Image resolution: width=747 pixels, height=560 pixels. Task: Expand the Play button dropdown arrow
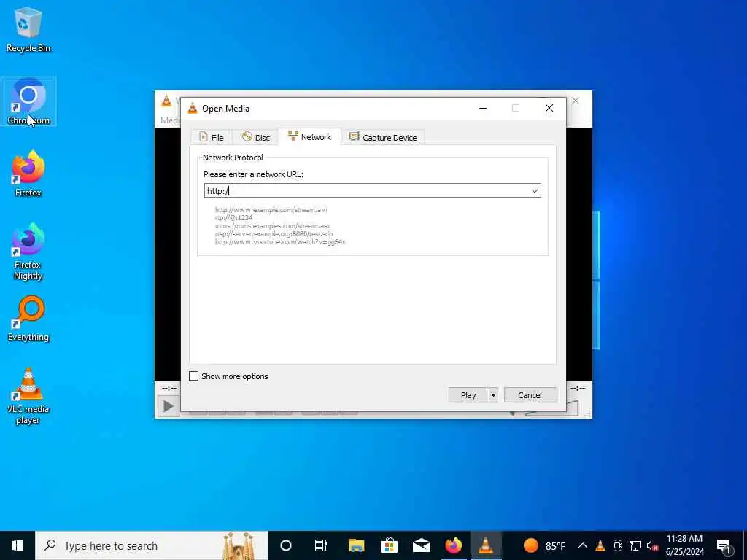(494, 394)
